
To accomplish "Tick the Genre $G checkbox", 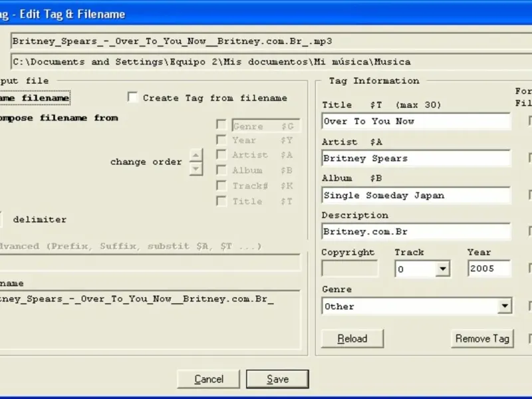I will click(x=221, y=125).
